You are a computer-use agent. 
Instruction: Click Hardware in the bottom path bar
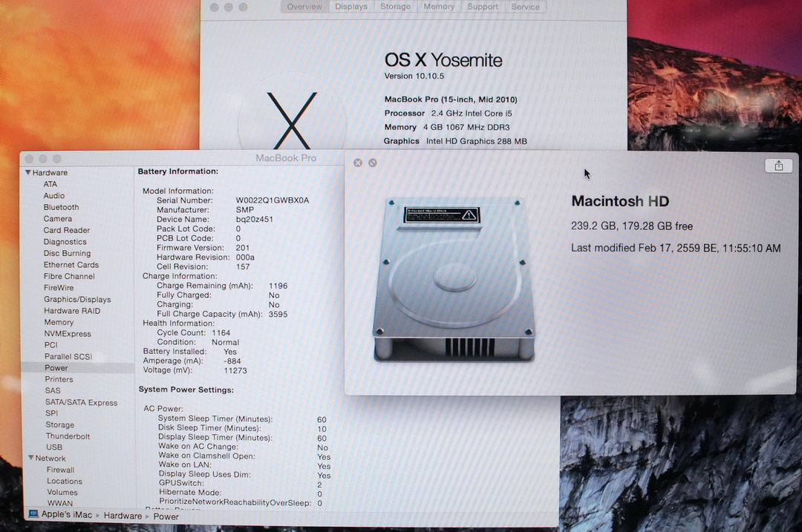(123, 516)
